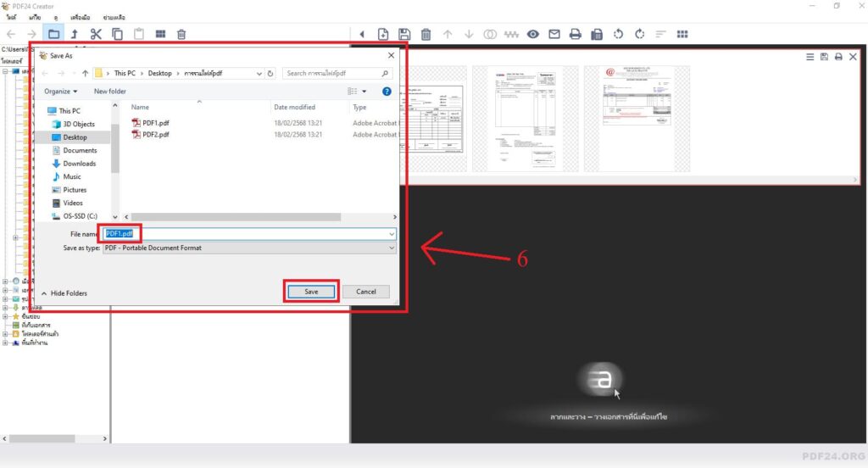Click the rotate left icon
The width and height of the screenshot is (868, 468).
tap(619, 34)
